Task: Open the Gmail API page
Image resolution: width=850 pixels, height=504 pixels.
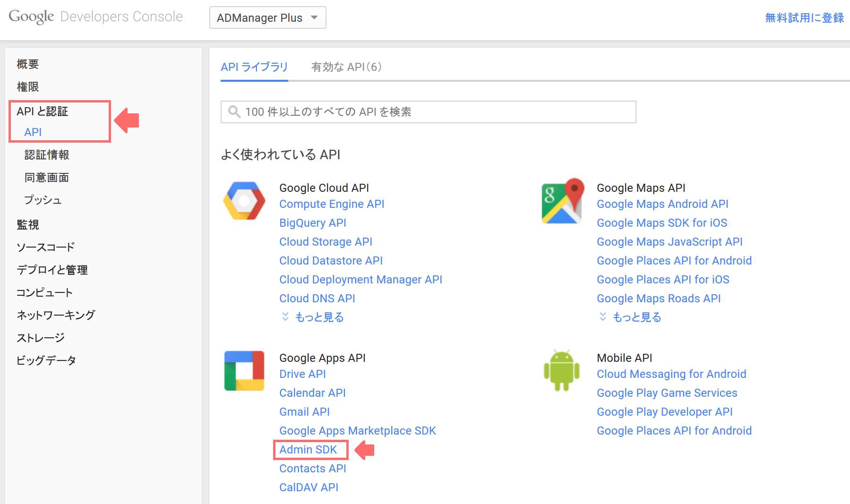Action: coord(304,411)
